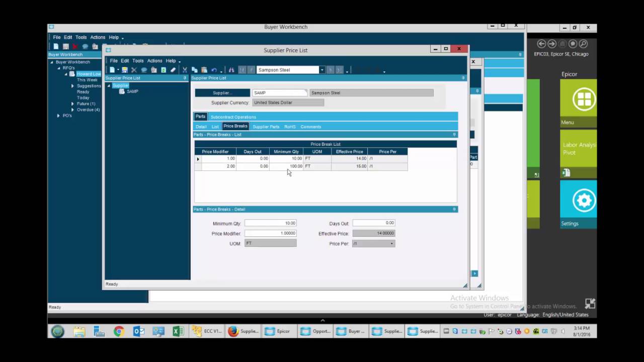
Task: Expand the Future (1) node
Action: 72,104
